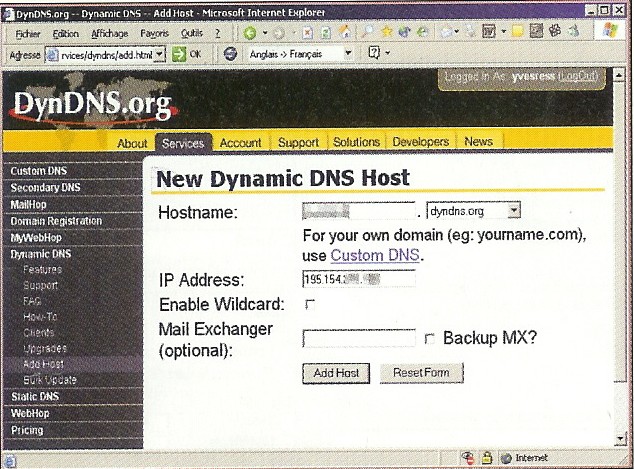Click the LogOut link
This screenshot has height=469, width=634.
point(577,76)
